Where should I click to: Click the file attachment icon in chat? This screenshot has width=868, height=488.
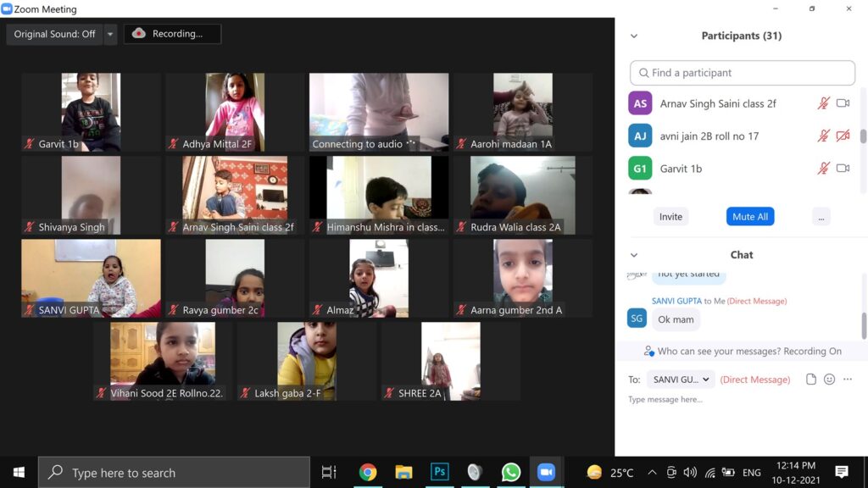coord(811,380)
